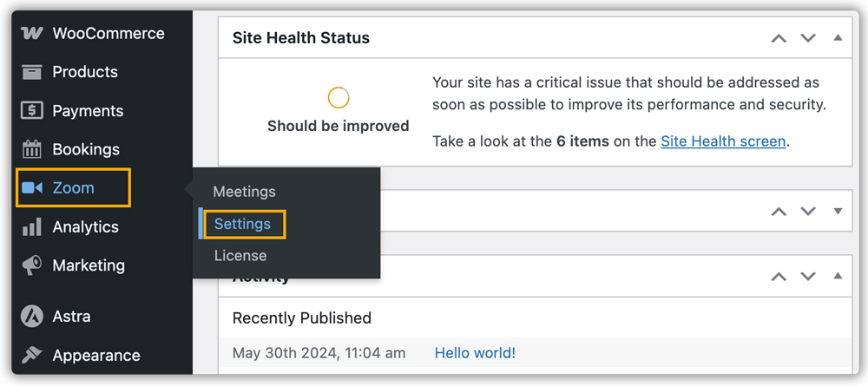Choose License from the Zoom submenu

[x=240, y=256]
